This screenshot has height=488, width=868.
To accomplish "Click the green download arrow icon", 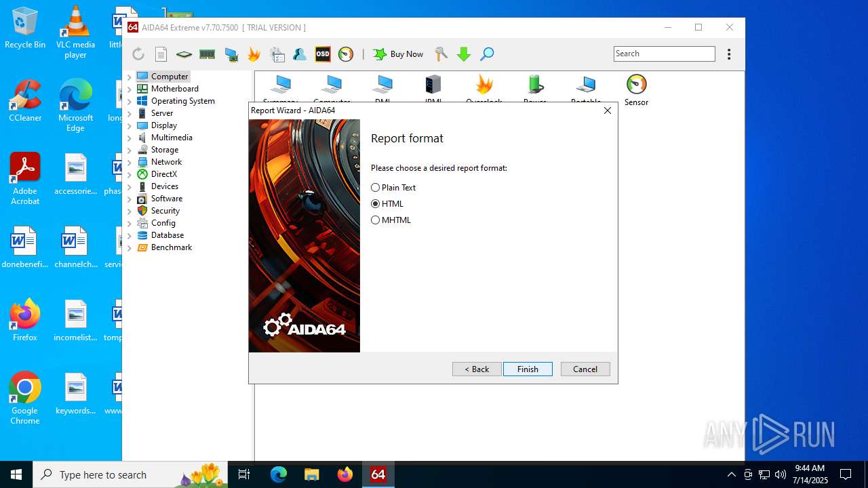I will (464, 54).
